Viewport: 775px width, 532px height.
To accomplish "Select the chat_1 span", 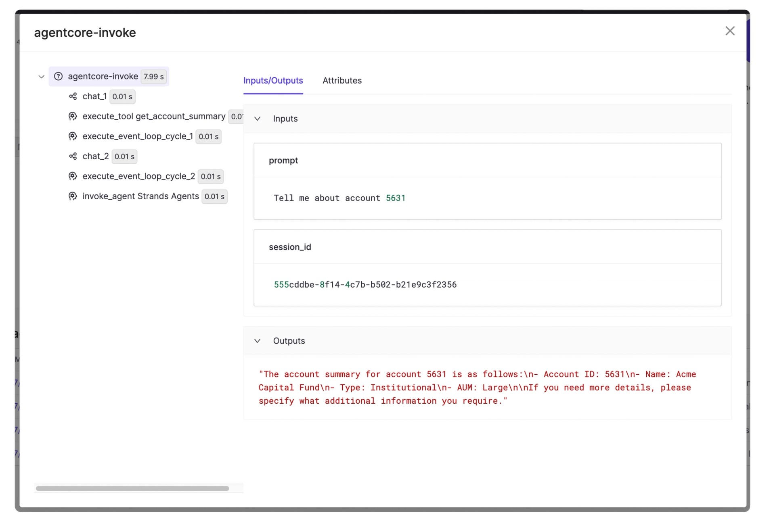I will tap(94, 96).
